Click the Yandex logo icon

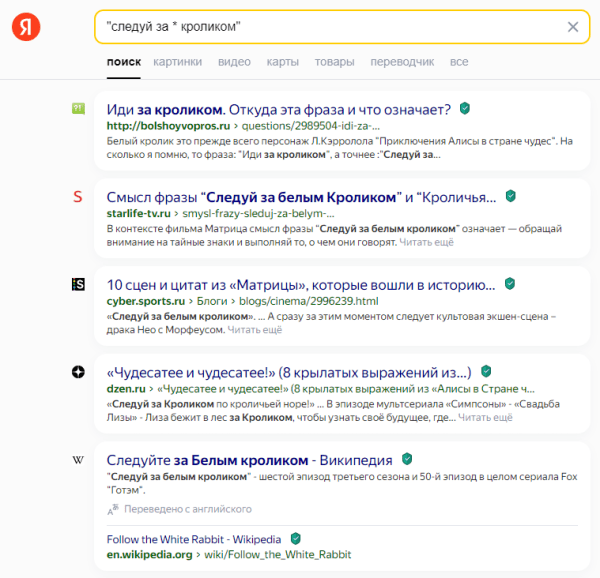click(27, 27)
